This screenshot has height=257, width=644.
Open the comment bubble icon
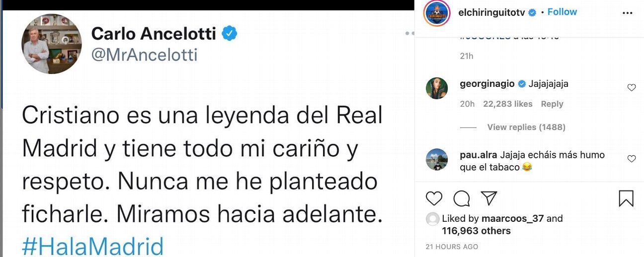462,198
